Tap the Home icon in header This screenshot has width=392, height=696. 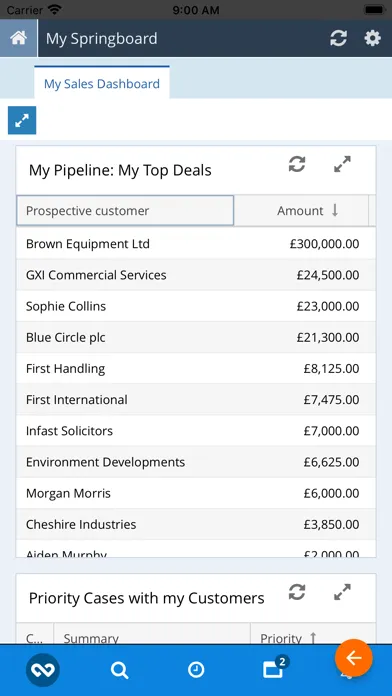[x=19, y=38]
